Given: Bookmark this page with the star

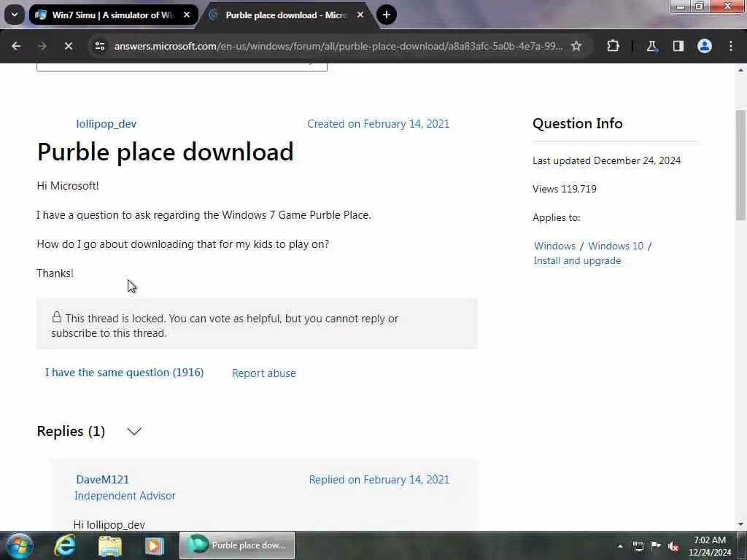Looking at the screenshot, I should (576, 46).
